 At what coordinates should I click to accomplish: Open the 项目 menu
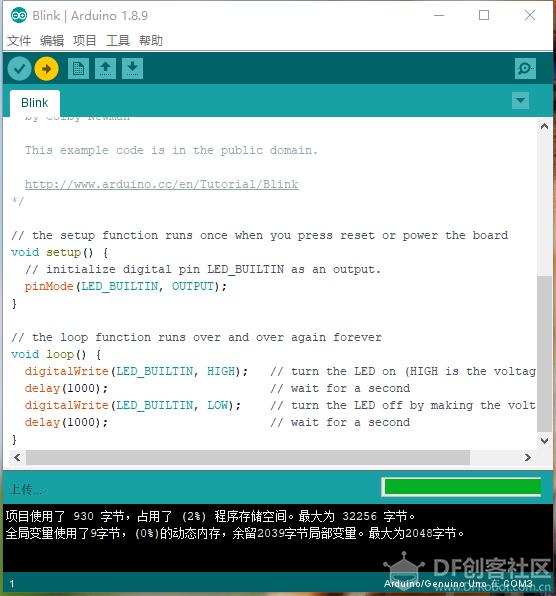pos(84,40)
